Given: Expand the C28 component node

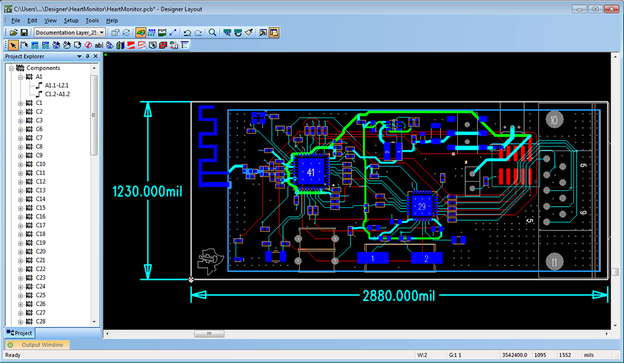Looking at the screenshot, I should click(x=20, y=322).
